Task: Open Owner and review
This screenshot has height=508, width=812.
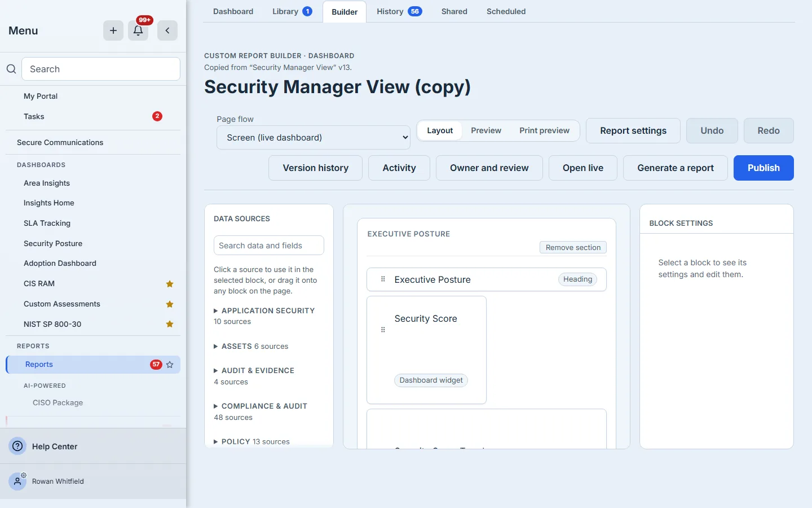Action: coord(489,168)
